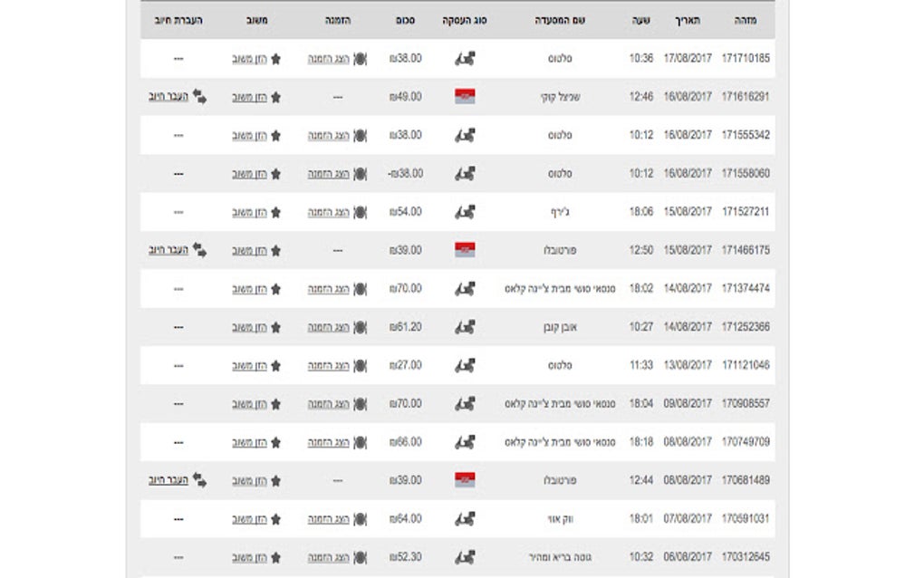This screenshot has height=578, width=924.
Task: Open הצג הזמנה link for order 170908557
Action: tap(329, 404)
